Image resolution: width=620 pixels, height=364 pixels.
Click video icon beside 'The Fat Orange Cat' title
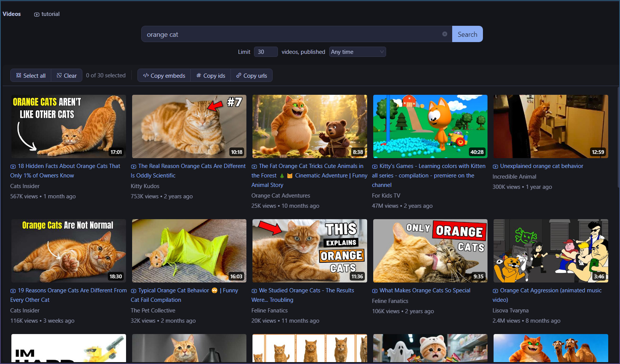254,166
